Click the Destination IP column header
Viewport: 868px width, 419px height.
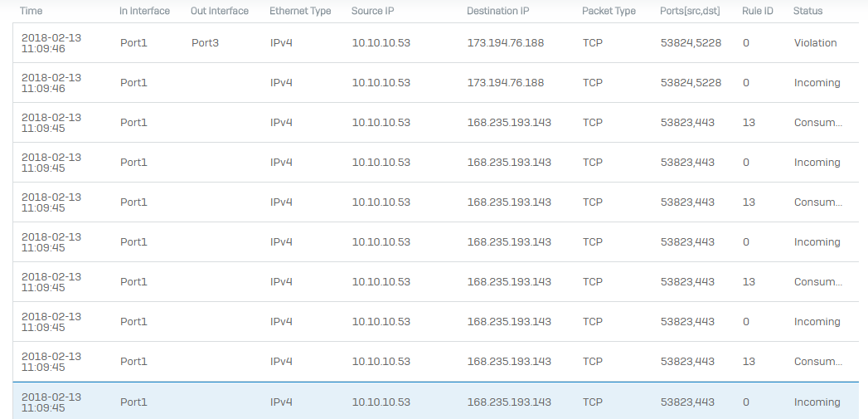(497, 11)
